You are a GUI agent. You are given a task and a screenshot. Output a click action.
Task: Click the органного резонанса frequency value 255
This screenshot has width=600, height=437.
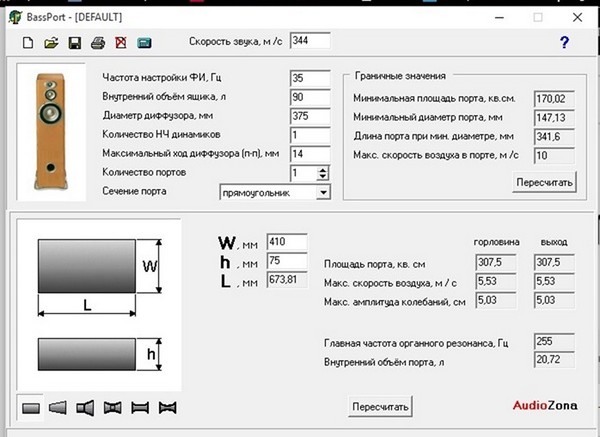click(554, 341)
